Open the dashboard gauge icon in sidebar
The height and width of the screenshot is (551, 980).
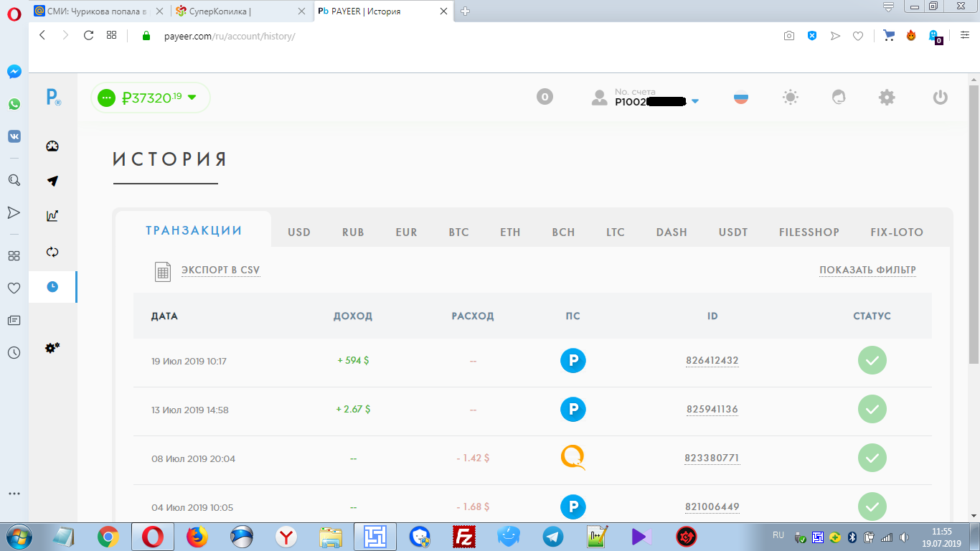pyautogui.click(x=52, y=146)
